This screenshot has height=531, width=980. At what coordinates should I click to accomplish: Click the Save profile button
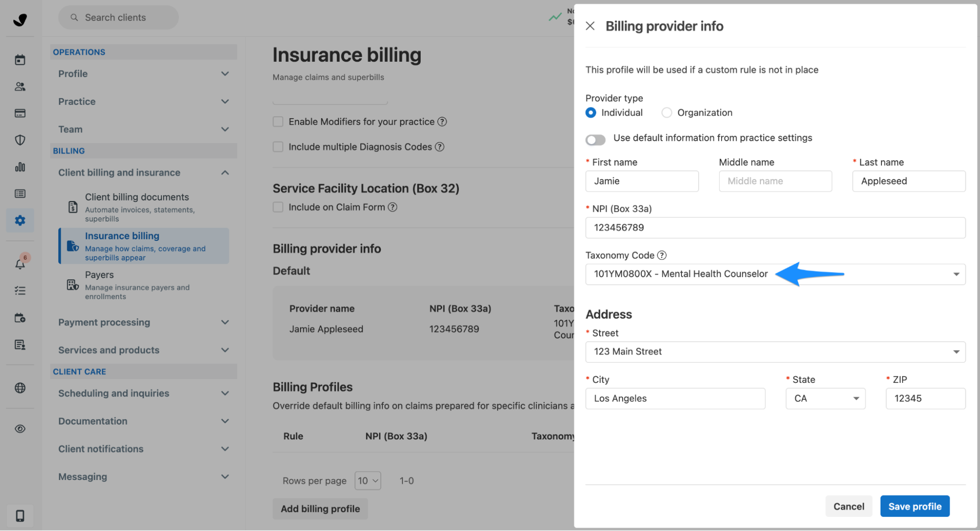click(915, 506)
